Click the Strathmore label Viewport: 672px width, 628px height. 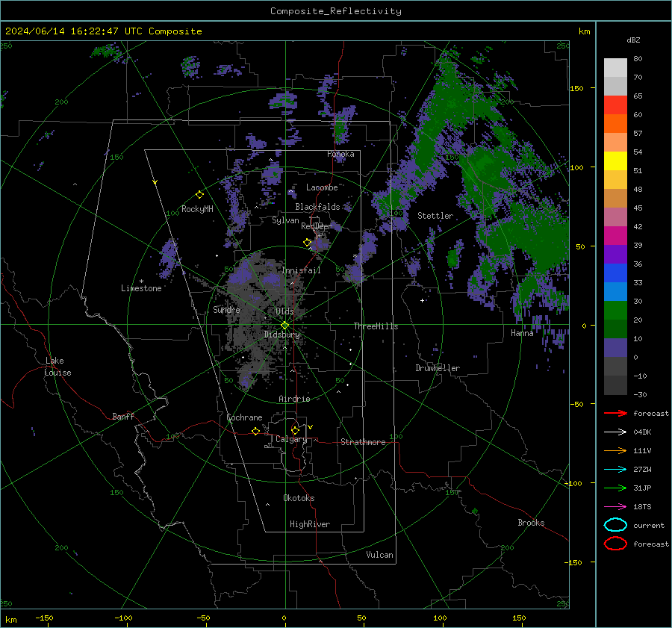pyautogui.click(x=363, y=442)
